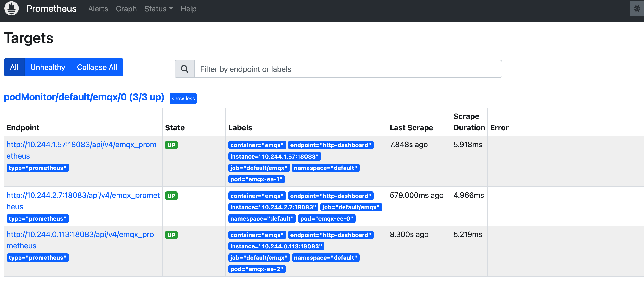Click the magnifying glass search icon
The image size is (644, 282).
tap(185, 69)
